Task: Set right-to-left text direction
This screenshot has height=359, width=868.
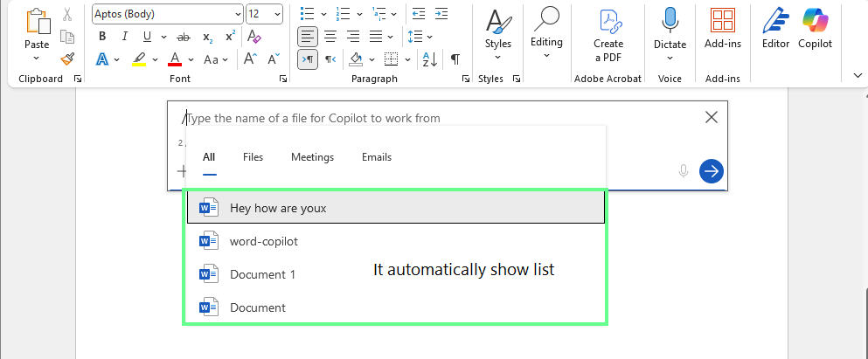Action: pos(330,59)
